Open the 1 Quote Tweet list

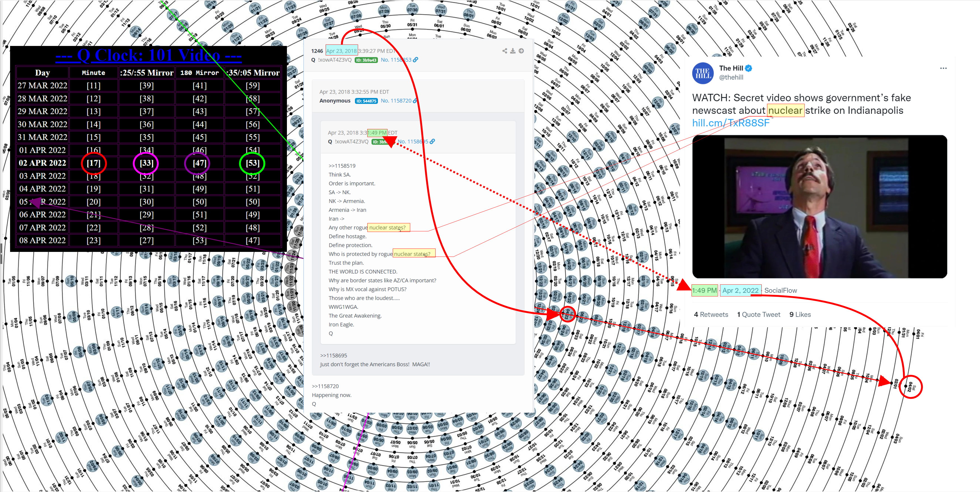[x=759, y=315]
